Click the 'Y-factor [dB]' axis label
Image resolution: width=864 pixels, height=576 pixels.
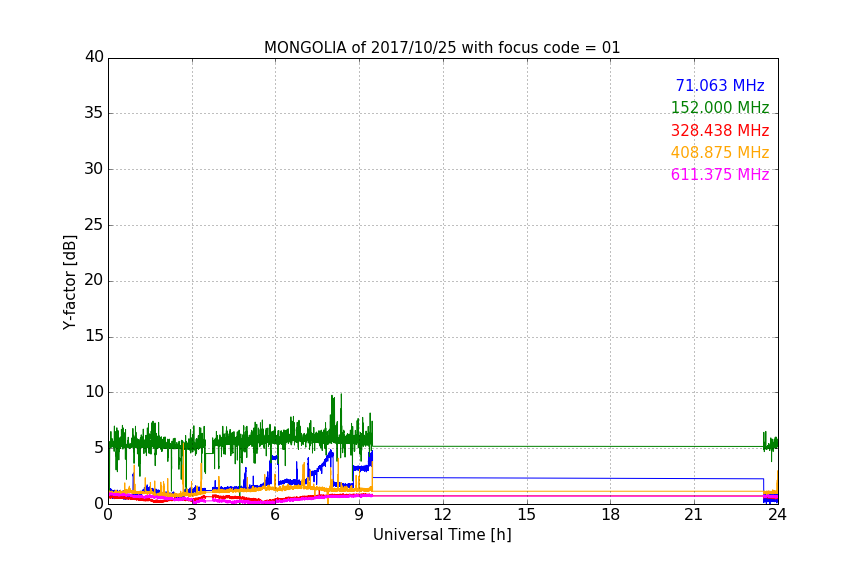coord(69,282)
